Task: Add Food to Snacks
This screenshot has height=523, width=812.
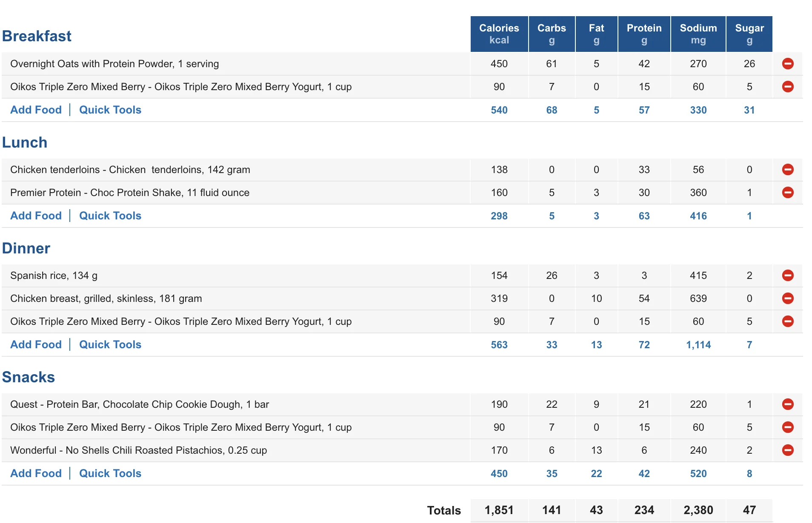Action: tap(36, 473)
